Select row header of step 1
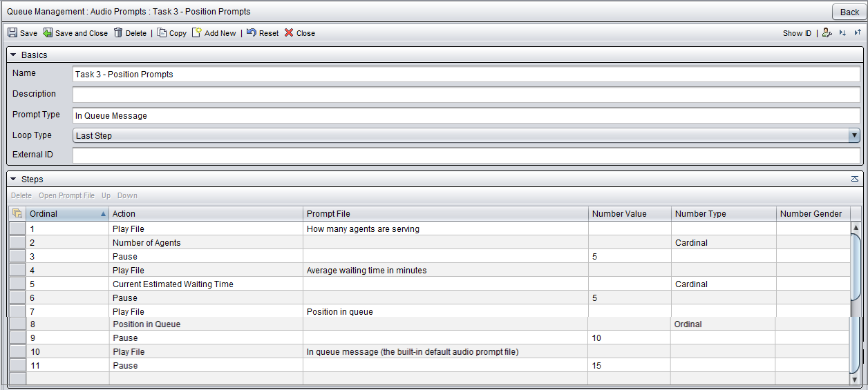Image resolution: width=868 pixels, height=390 pixels. pyautogui.click(x=17, y=228)
